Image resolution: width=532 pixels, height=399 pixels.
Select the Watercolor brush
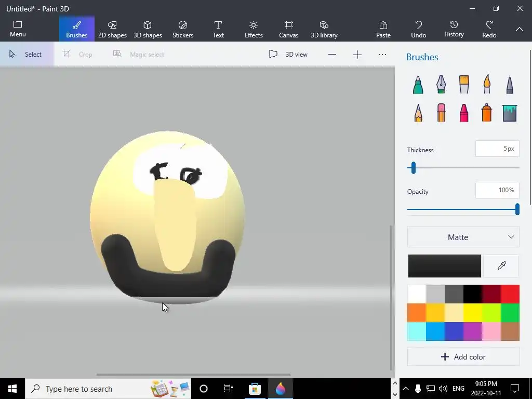[487, 84]
